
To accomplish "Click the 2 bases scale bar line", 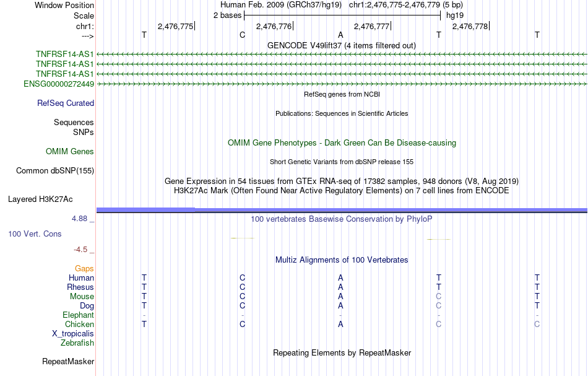I will [x=342, y=15].
